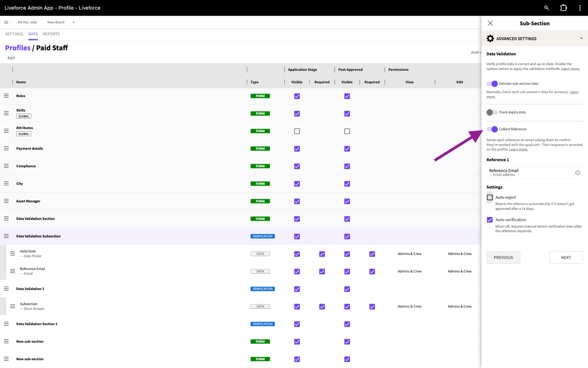Uncheck Application Stage Required for Valid Date
This screenshot has height=368, width=588.
[x=322, y=254]
